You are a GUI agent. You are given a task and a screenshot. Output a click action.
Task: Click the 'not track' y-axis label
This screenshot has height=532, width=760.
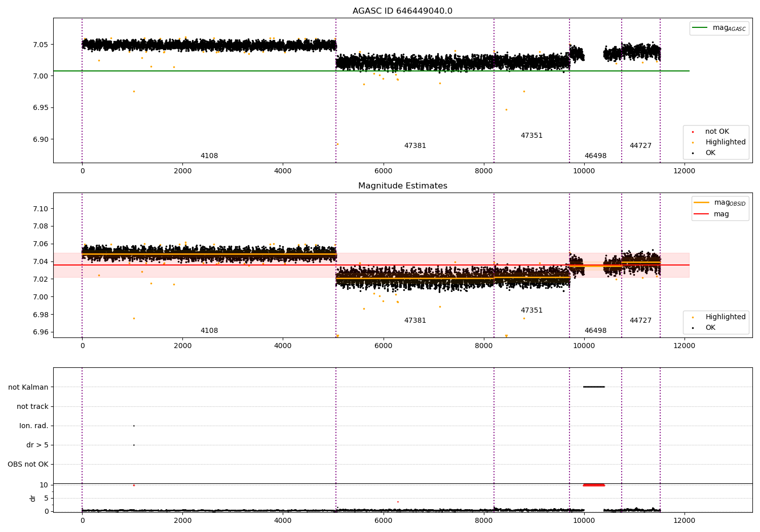pos(32,407)
